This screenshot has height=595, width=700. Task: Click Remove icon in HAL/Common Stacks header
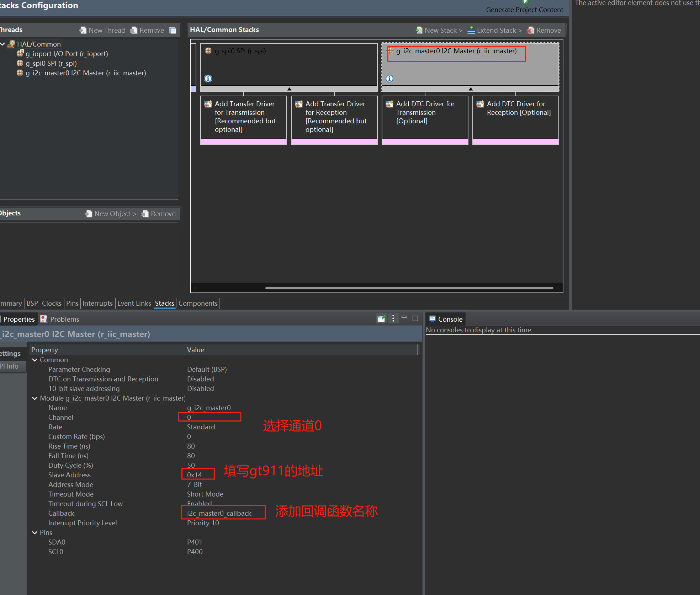(x=531, y=30)
